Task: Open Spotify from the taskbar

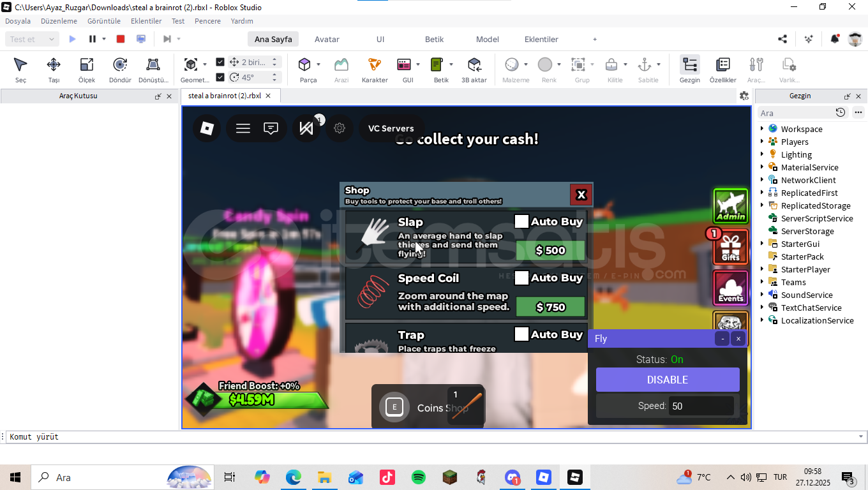Action: point(419,477)
